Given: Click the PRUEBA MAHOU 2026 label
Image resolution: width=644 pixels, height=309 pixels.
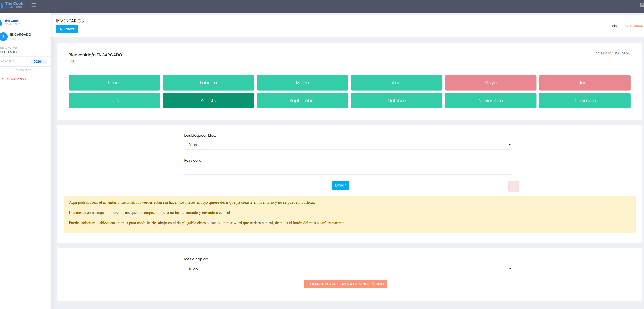Looking at the screenshot, I should point(612,53).
